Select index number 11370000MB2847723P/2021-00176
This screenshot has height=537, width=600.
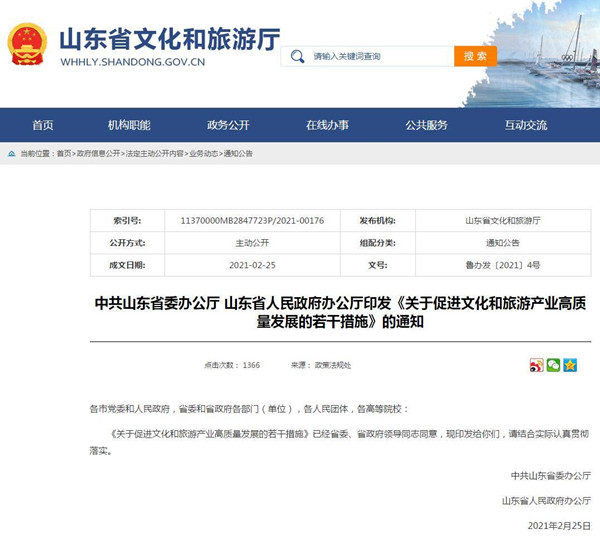(252, 221)
